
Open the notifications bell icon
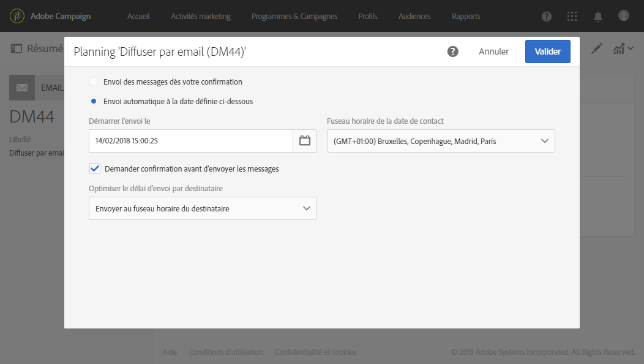(x=598, y=17)
